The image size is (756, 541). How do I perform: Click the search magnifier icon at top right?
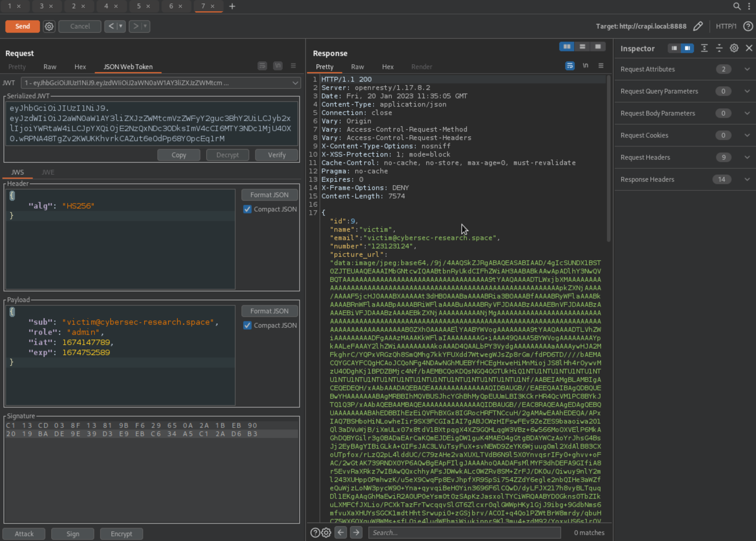pyautogui.click(x=737, y=6)
